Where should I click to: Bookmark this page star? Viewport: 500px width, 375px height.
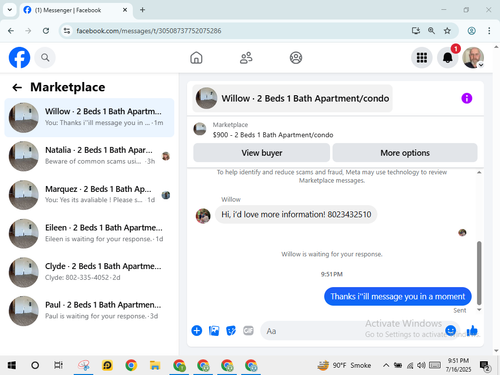447,31
